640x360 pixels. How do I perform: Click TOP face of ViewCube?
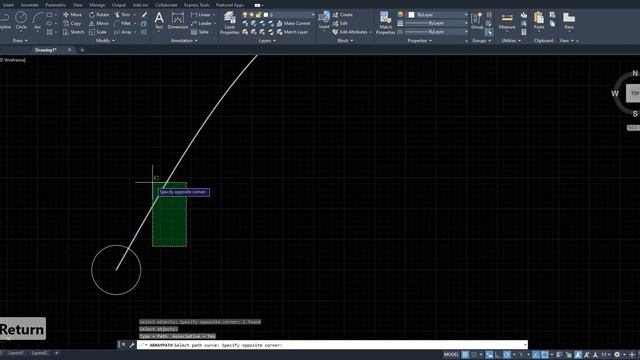(x=634, y=93)
